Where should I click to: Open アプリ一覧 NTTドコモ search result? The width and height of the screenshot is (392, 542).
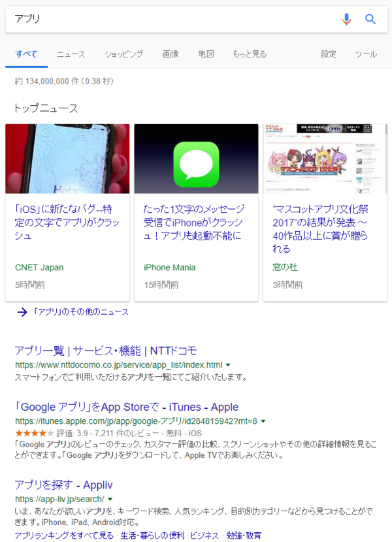click(106, 351)
